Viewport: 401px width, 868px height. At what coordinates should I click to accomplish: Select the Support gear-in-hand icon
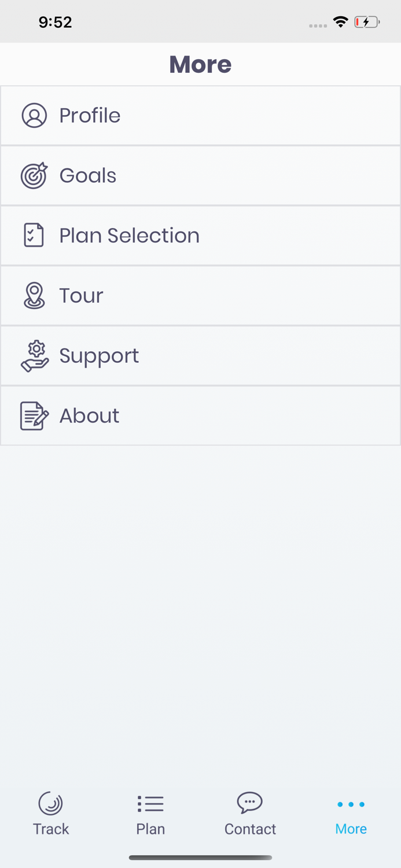click(x=35, y=355)
